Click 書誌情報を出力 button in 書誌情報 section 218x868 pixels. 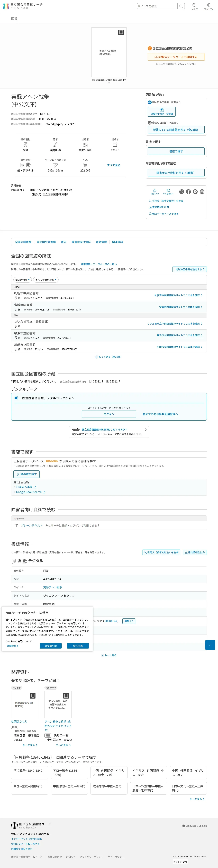coord(195,553)
